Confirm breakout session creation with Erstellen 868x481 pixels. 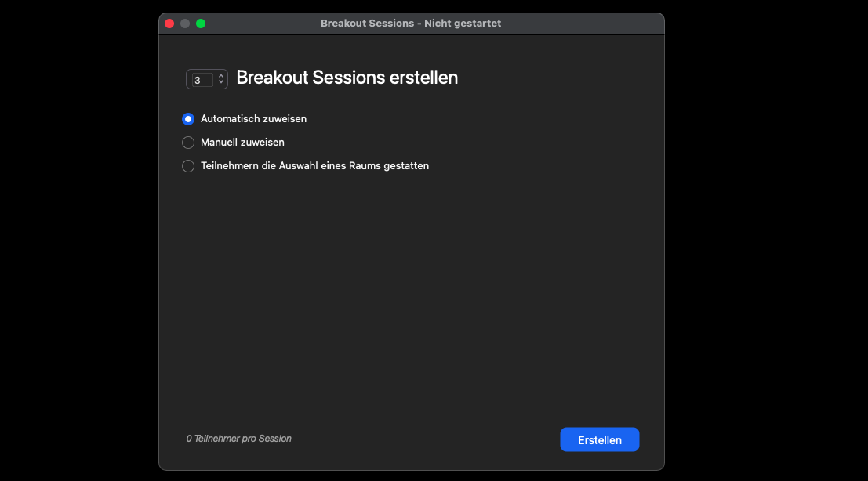tap(599, 439)
